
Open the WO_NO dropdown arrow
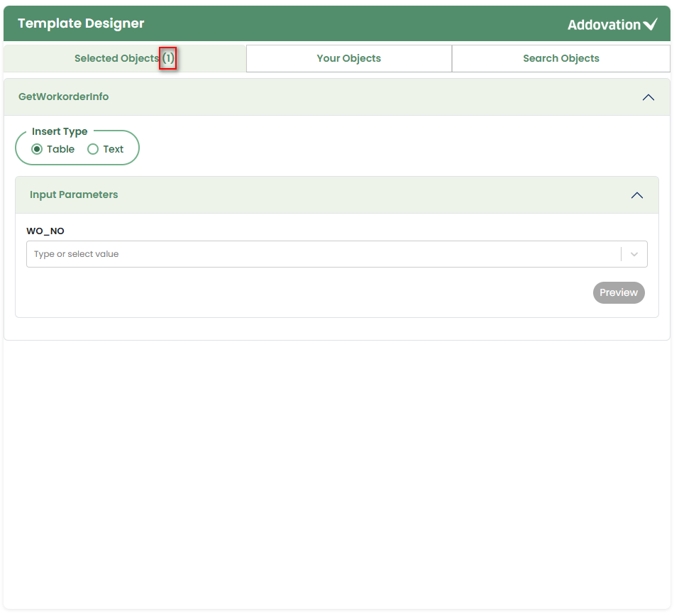point(634,254)
